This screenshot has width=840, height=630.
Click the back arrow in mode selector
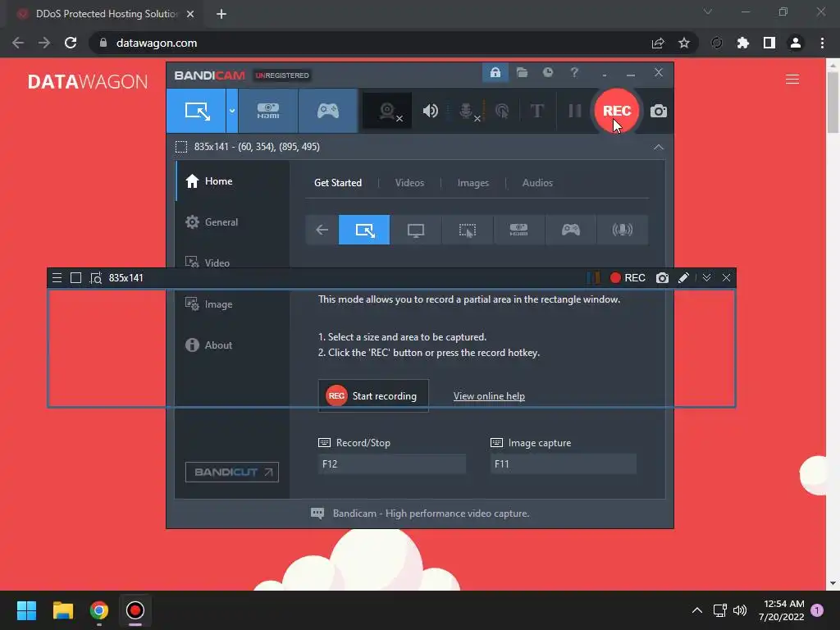click(322, 230)
